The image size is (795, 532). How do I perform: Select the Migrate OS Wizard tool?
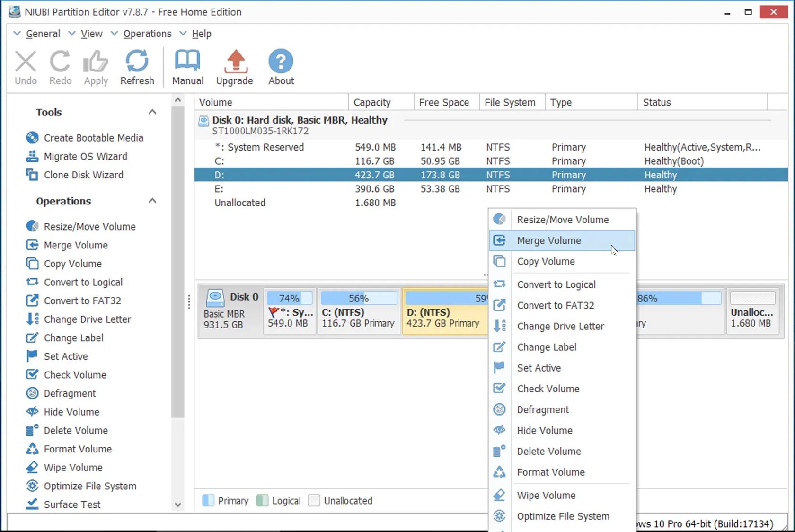click(85, 156)
